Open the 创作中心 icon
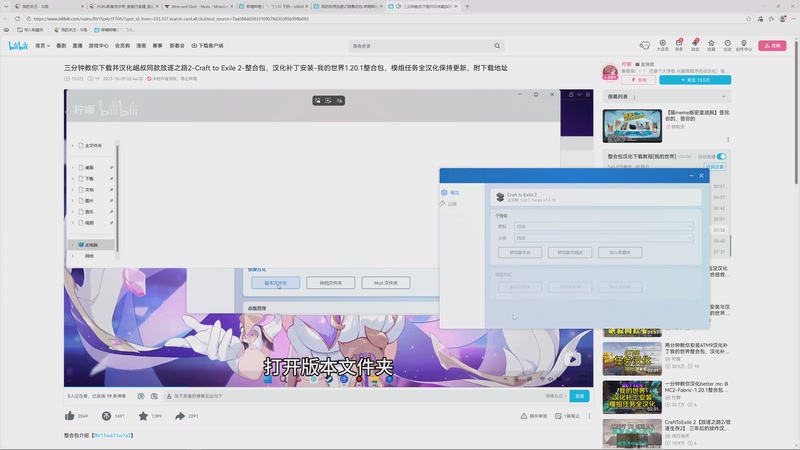Viewport: 800px width, 450px height. [x=744, y=45]
